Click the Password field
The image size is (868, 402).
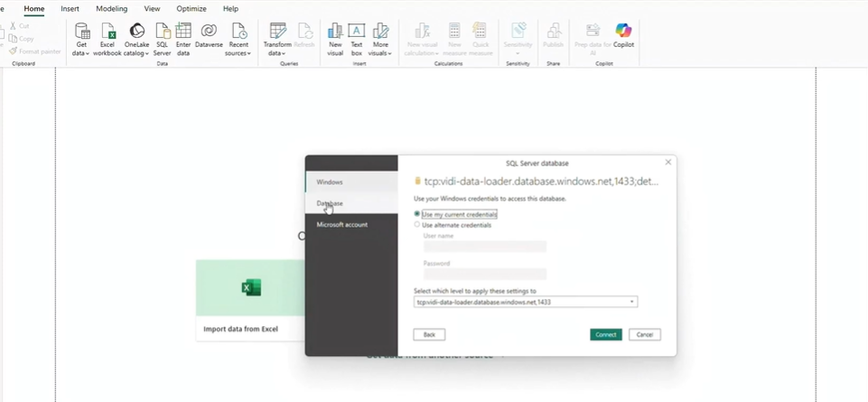point(485,274)
